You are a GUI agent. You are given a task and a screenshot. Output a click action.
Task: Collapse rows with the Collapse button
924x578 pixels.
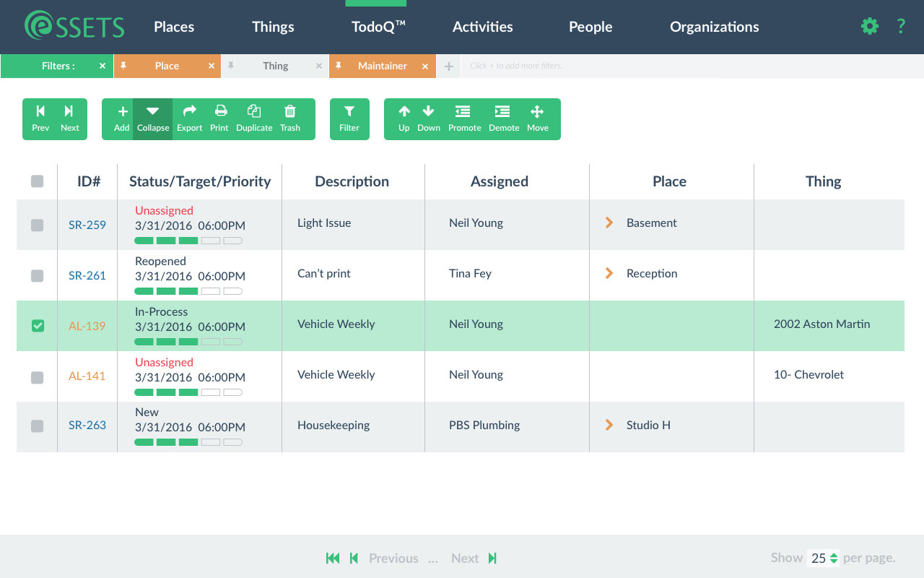(x=153, y=118)
